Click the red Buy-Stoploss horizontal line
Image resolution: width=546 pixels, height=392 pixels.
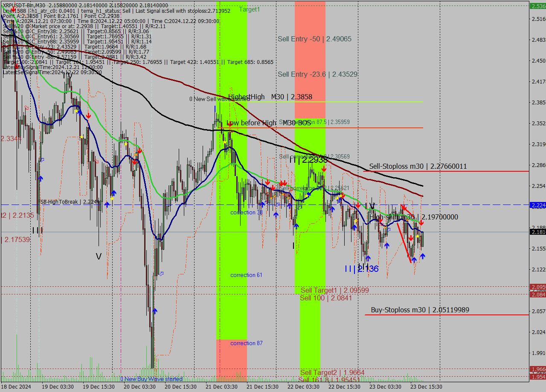point(447,315)
